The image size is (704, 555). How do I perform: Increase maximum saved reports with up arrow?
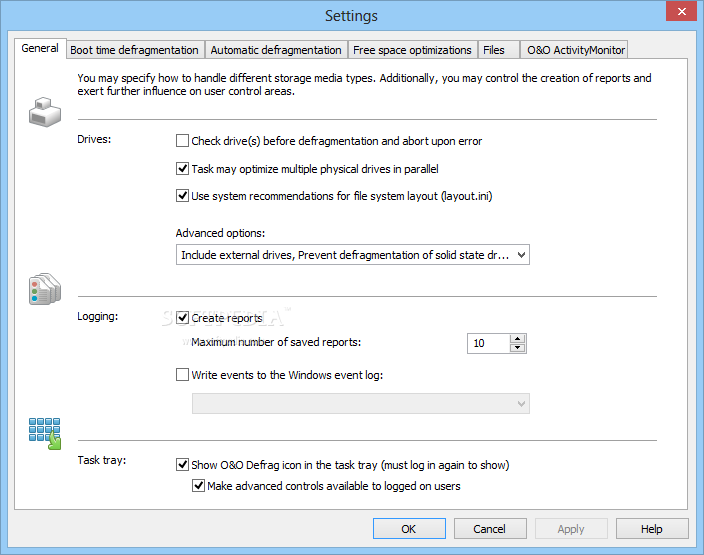518,339
